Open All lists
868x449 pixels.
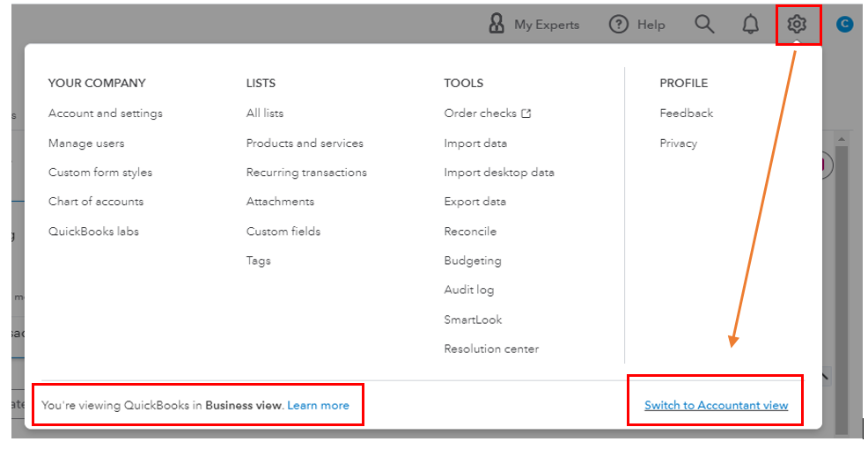[x=265, y=114]
